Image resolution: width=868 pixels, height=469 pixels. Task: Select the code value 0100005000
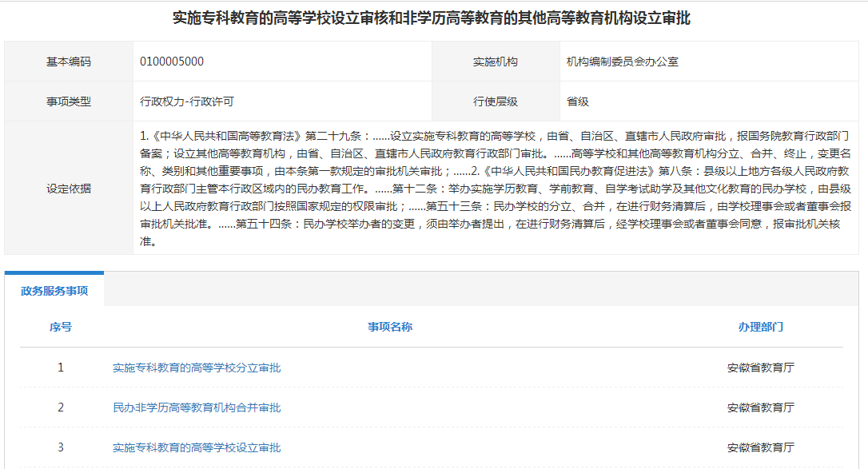coord(172,62)
